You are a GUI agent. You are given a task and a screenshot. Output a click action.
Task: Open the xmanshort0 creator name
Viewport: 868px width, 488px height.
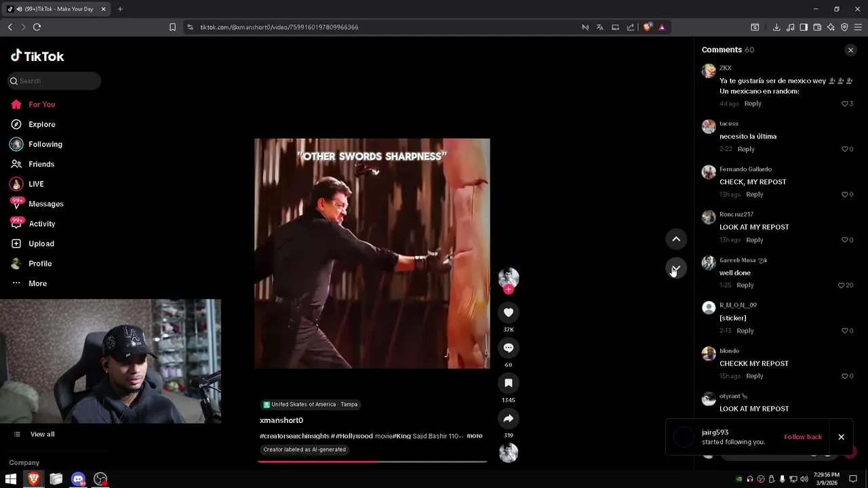pyautogui.click(x=281, y=420)
